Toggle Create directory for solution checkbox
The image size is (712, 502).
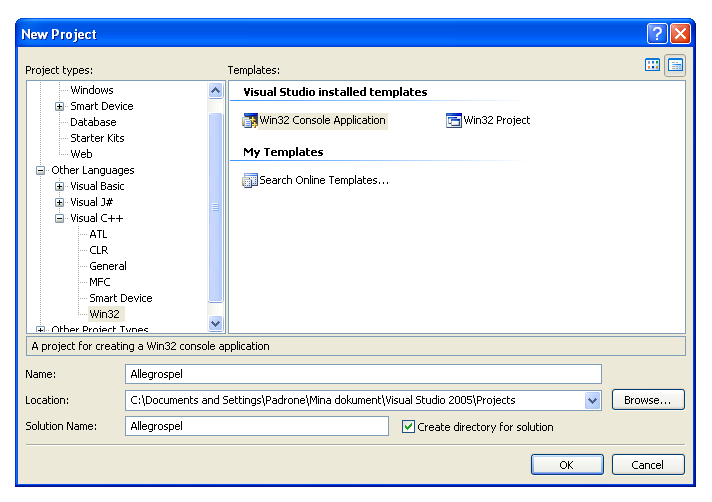click(408, 427)
